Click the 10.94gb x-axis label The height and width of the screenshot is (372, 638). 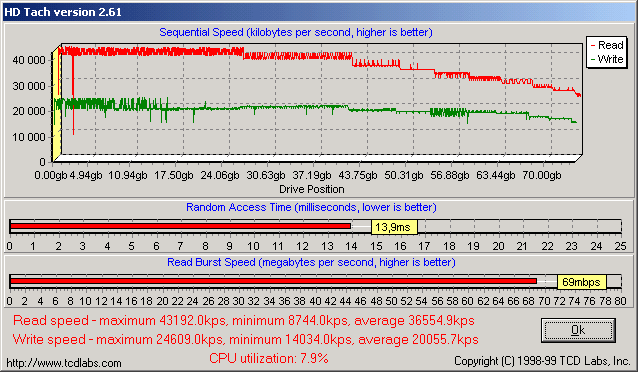click(x=128, y=175)
